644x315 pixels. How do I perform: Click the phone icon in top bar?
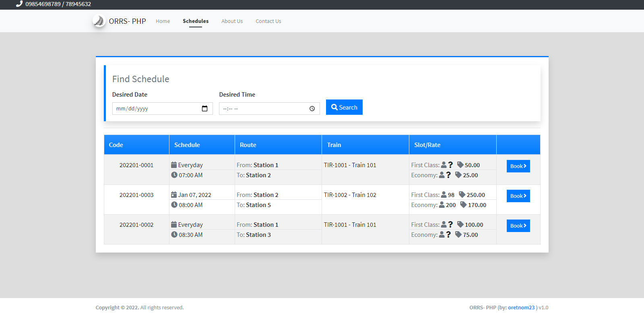[x=19, y=4]
